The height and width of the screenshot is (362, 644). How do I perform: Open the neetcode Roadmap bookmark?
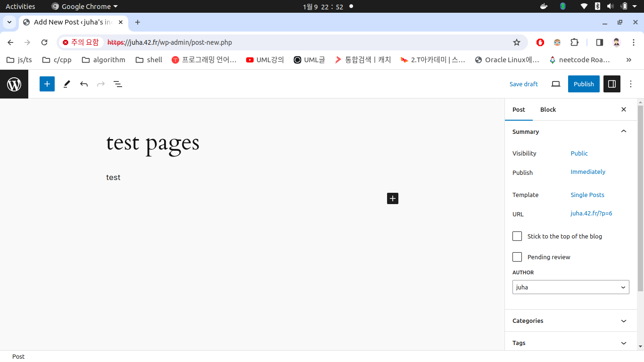pyautogui.click(x=580, y=60)
